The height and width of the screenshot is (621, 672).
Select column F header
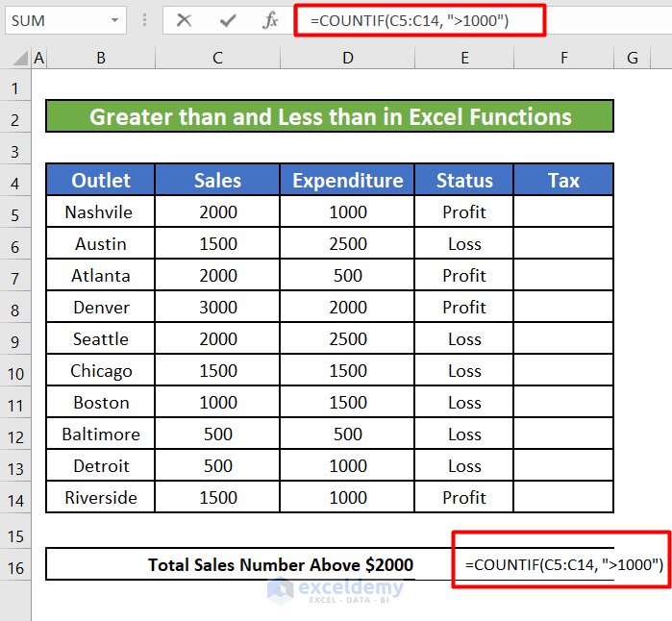coord(564,58)
